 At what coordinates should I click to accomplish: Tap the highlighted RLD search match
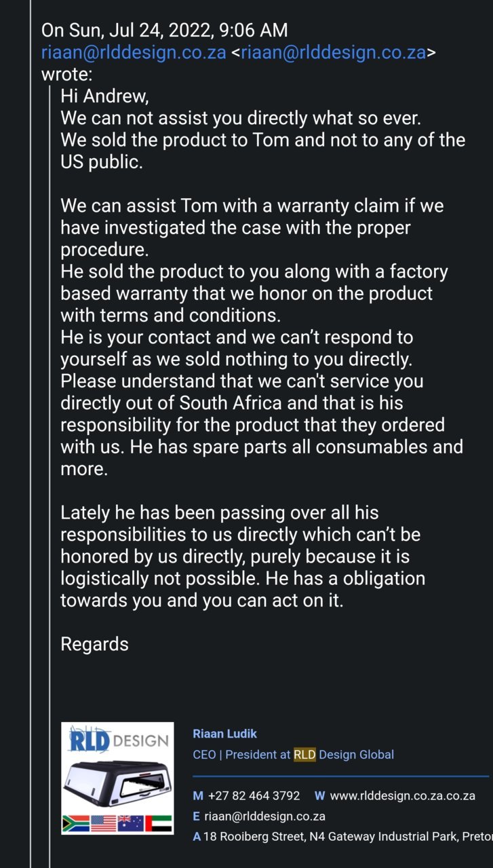[304, 755]
